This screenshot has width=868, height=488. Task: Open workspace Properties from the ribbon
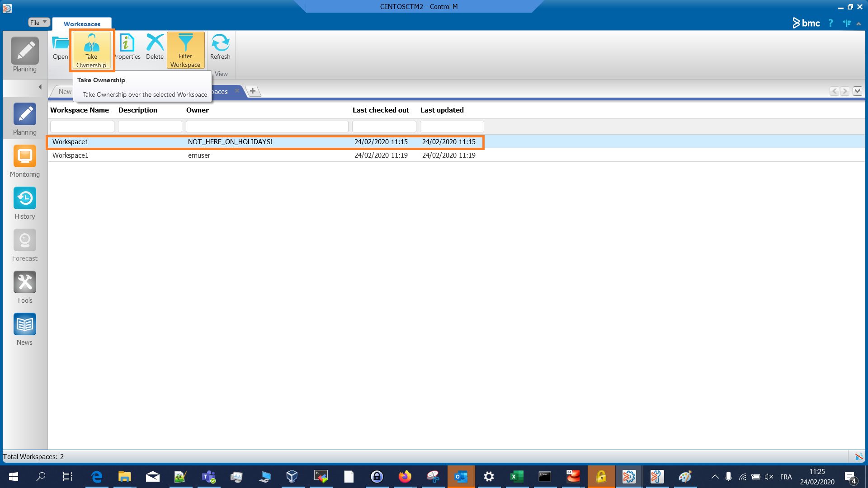(127, 47)
